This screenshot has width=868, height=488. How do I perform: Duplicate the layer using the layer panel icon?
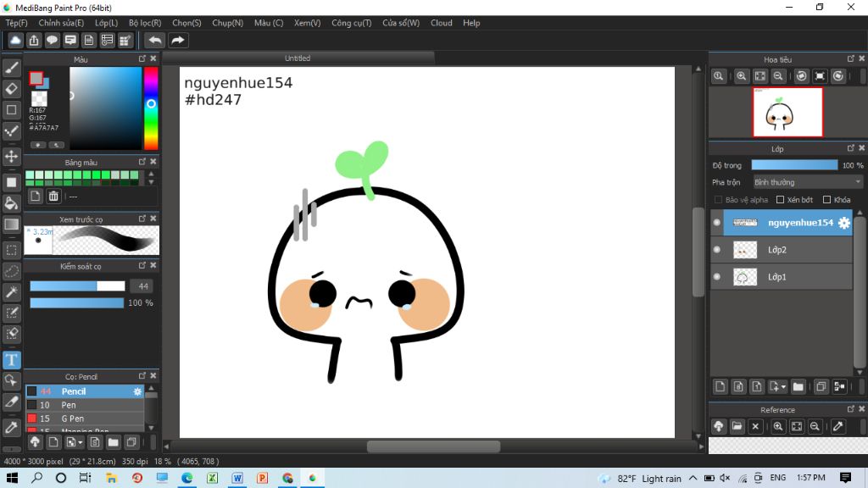[821, 386]
